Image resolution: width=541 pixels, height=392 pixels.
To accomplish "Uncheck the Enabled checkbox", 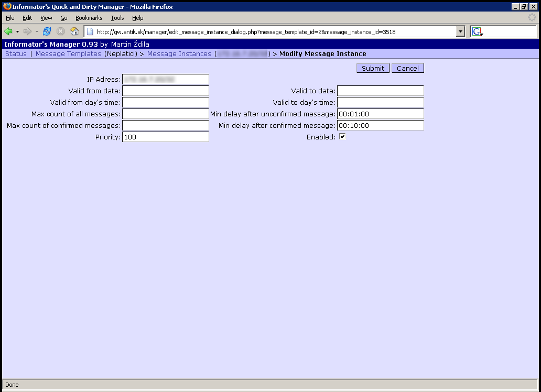I will (x=343, y=137).
